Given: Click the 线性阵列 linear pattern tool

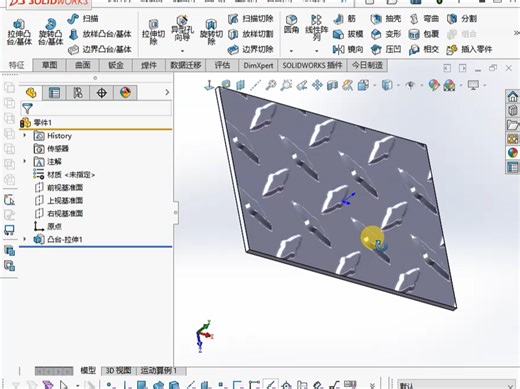Looking at the screenshot, I should tap(316, 28).
